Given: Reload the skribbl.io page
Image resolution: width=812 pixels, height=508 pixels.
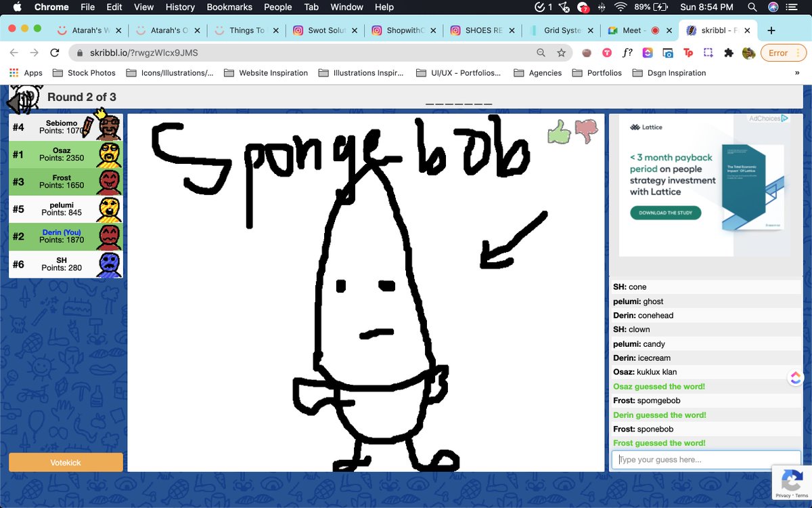Looking at the screenshot, I should pos(55,53).
